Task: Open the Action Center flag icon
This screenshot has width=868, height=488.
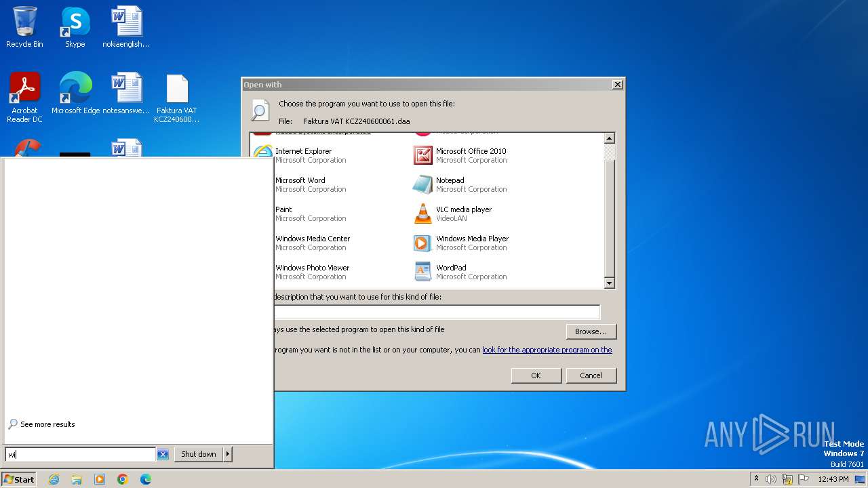Action: pos(804,479)
